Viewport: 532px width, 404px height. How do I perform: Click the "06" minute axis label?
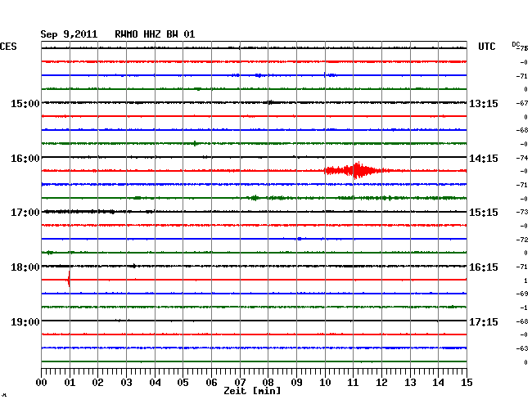pyautogui.click(x=211, y=382)
